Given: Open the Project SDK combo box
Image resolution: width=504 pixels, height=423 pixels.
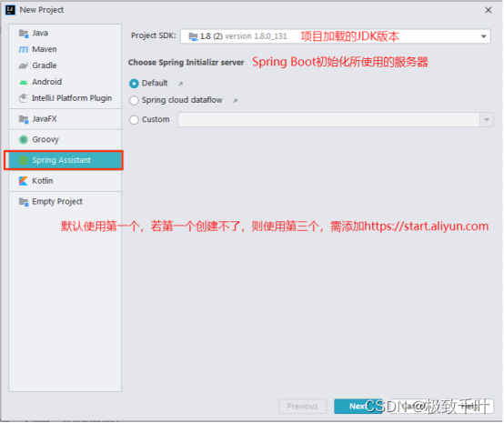Looking at the screenshot, I should pyautogui.click(x=336, y=36).
